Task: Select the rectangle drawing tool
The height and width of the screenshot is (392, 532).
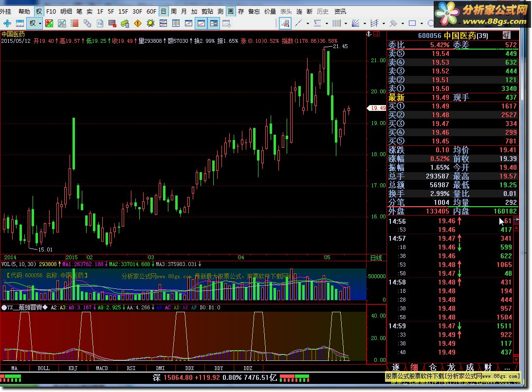Action: pyautogui.click(x=412, y=23)
